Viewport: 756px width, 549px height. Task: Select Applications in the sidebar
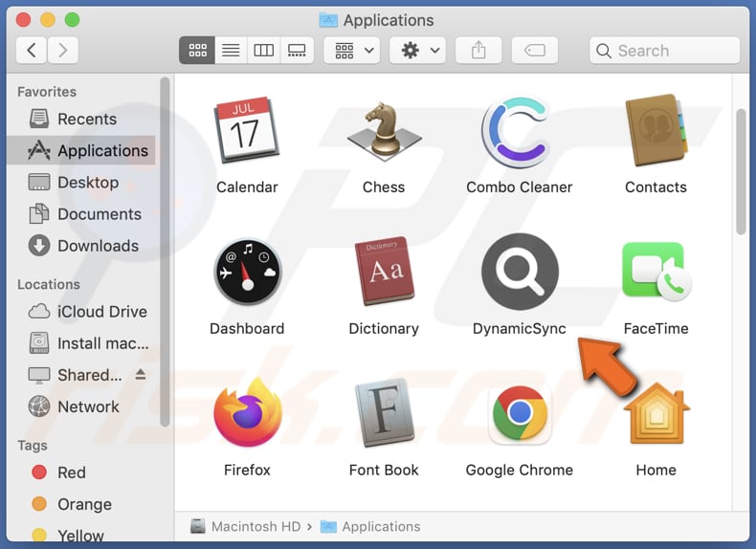coord(82,150)
